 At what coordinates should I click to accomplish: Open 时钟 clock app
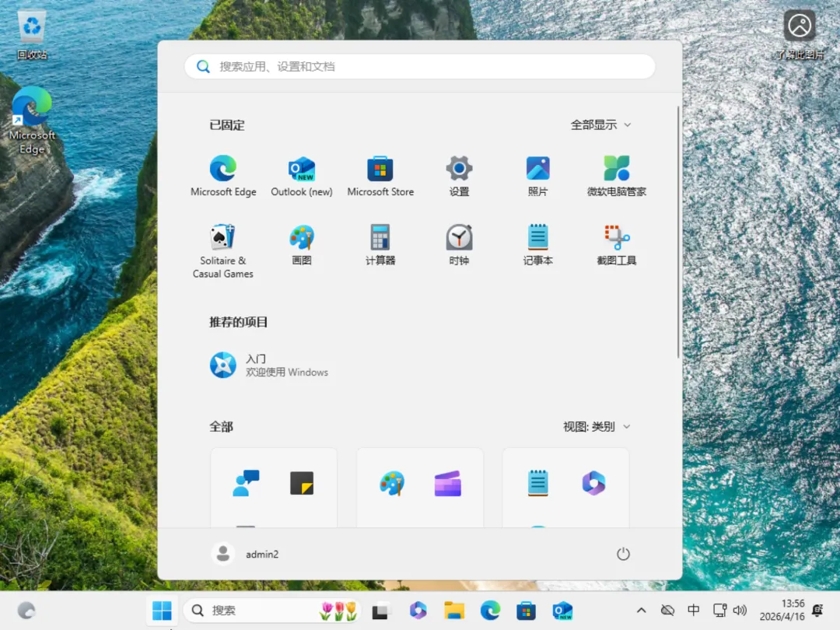click(459, 245)
